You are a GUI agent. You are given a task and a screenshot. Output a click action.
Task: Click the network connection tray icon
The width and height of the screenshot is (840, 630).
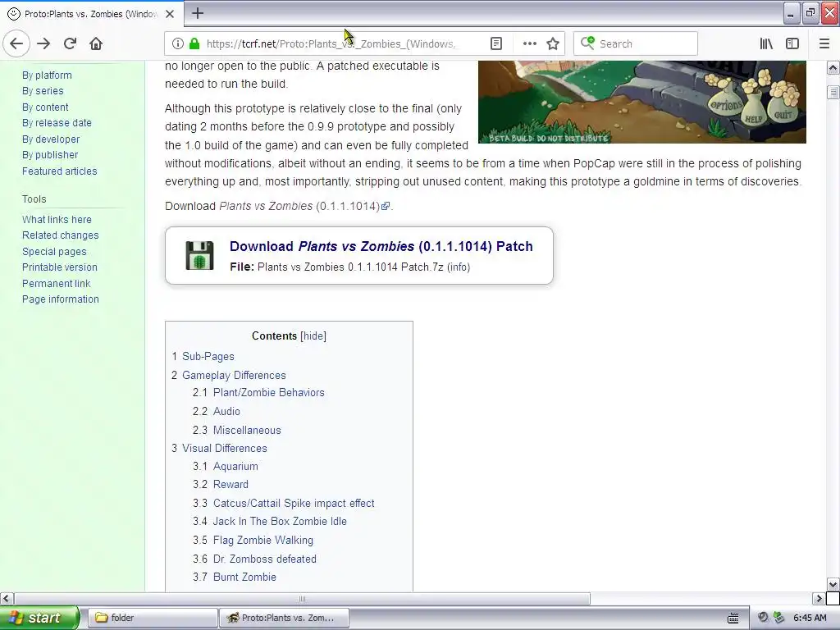coord(779,618)
